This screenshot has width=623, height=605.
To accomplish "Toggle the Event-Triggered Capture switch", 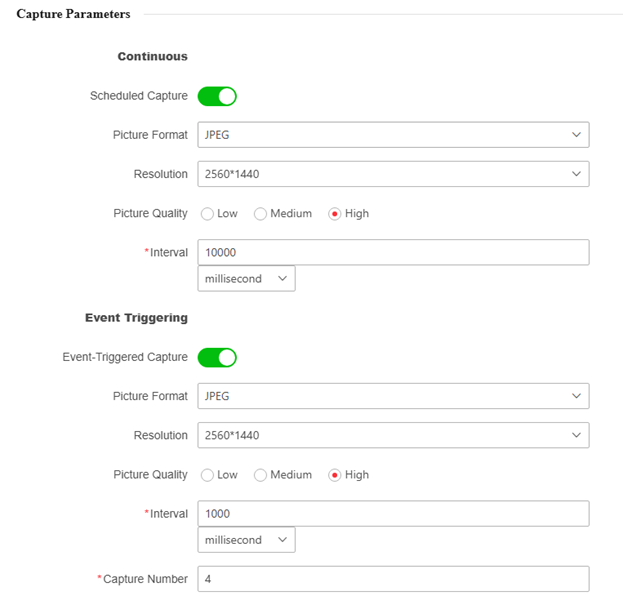I will point(217,357).
